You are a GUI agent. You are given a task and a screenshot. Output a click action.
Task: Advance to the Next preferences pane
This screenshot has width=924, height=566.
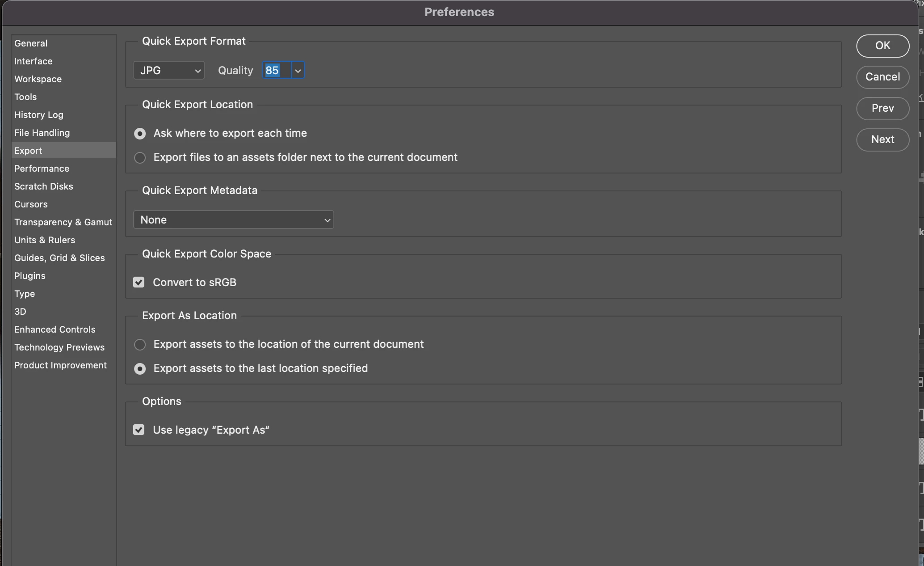click(x=882, y=139)
